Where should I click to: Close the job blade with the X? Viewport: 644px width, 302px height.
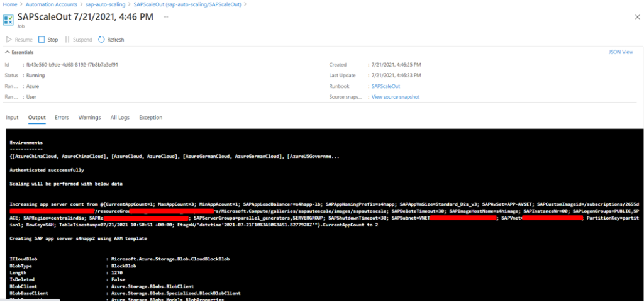(x=638, y=17)
